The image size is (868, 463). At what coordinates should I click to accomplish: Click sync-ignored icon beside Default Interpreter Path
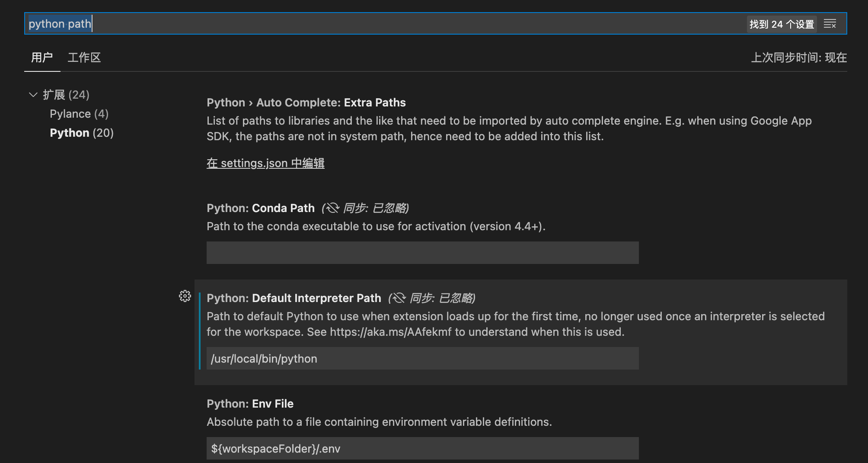point(399,298)
